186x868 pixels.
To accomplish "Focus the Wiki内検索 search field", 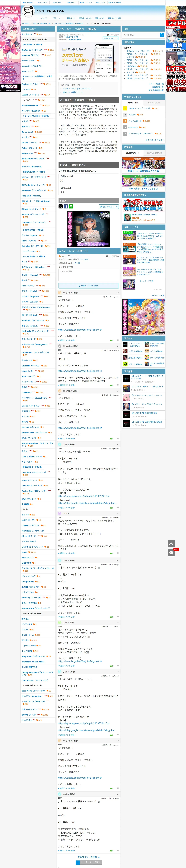I will click(x=141, y=35).
